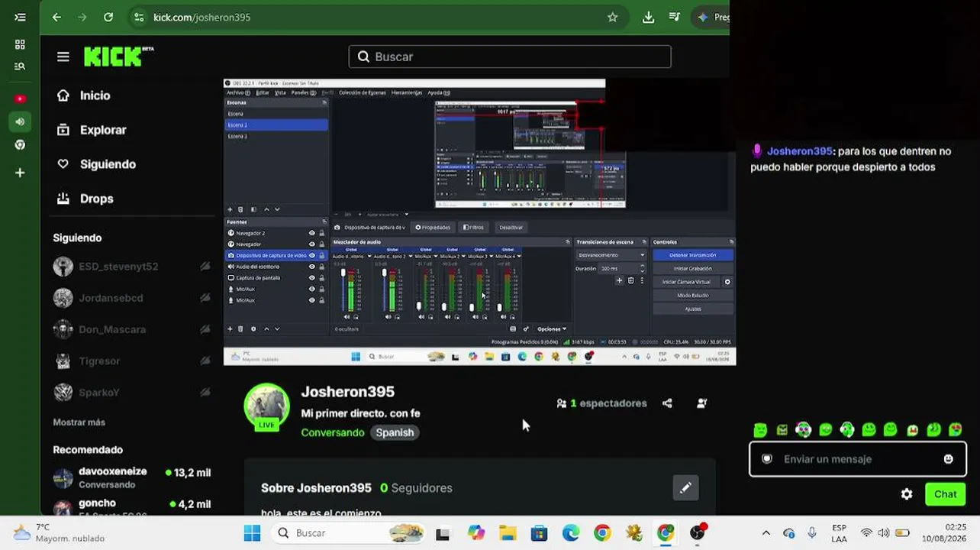Switch to the red YouTube tab
The width and height of the screenshot is (980, 550).
[20, 99]
